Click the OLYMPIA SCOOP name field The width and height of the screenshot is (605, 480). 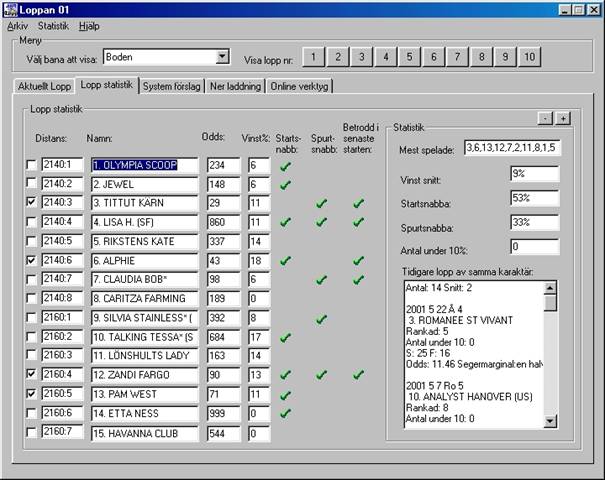145,165
